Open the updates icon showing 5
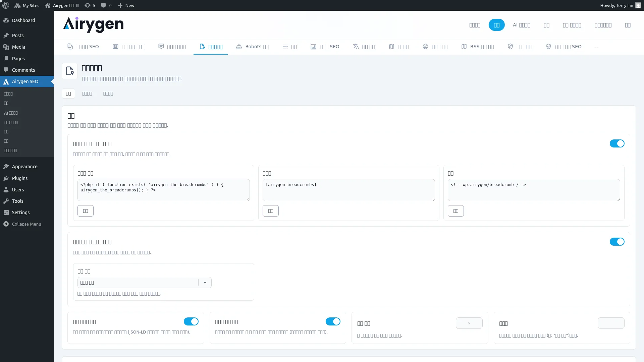Screen dimensions: 644x362 point(88,5)
